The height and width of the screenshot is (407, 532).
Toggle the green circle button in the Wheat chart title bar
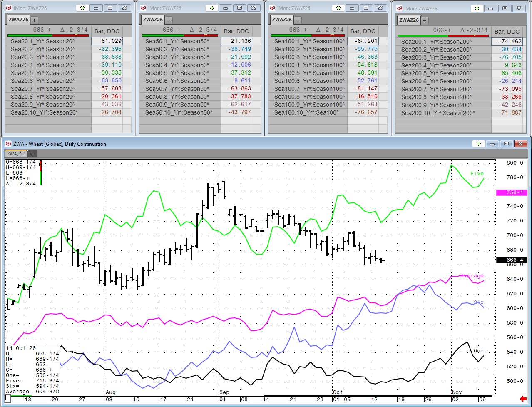pos(479,144)
